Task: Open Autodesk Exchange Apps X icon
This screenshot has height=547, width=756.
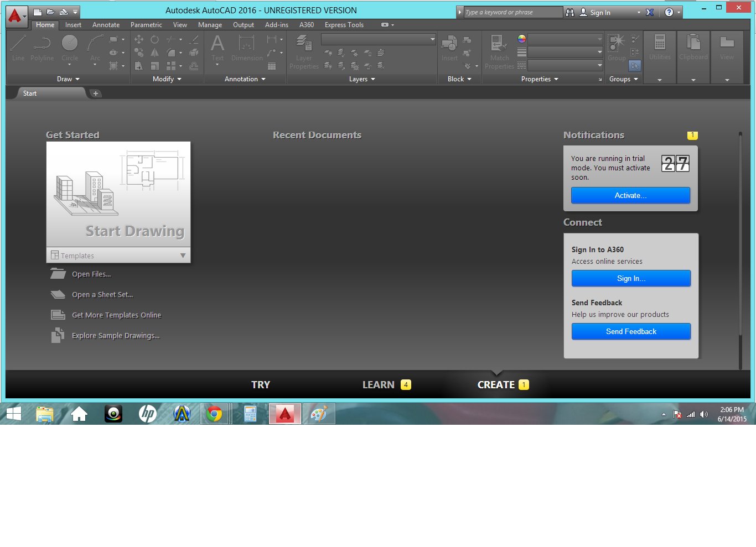Action: click(650, 12)
